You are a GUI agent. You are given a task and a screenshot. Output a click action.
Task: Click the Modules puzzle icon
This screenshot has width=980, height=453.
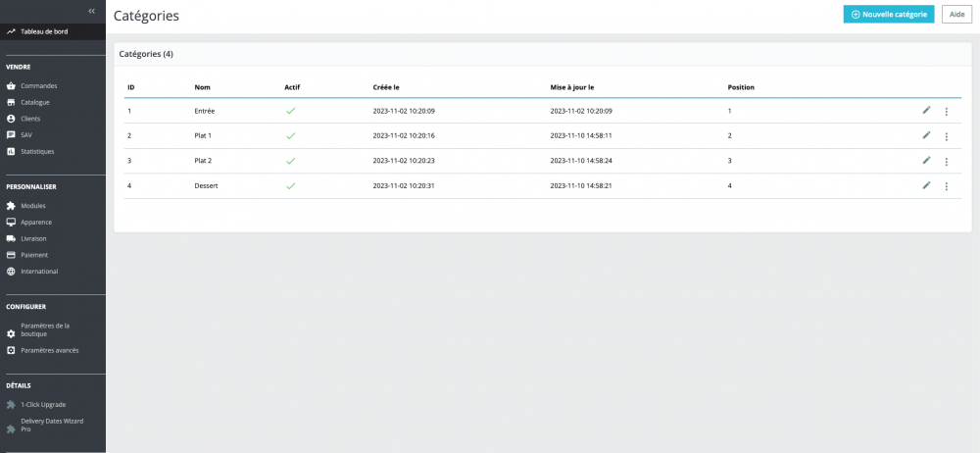click(11, 206)
